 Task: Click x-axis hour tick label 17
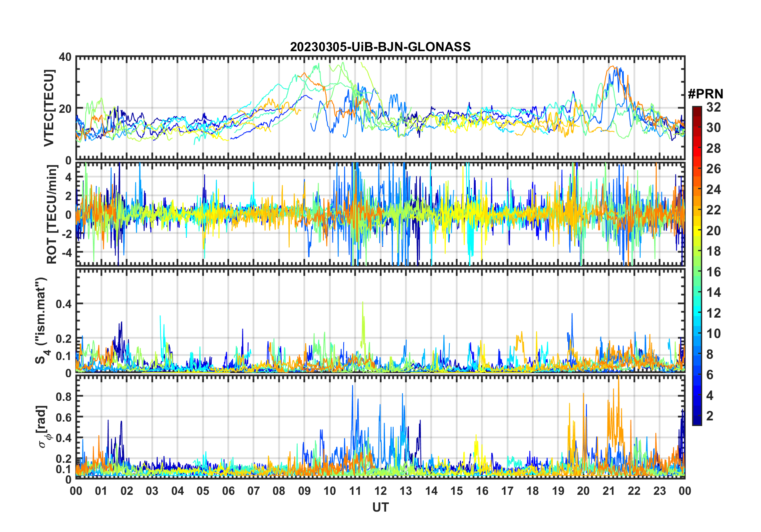coord(507,491)
